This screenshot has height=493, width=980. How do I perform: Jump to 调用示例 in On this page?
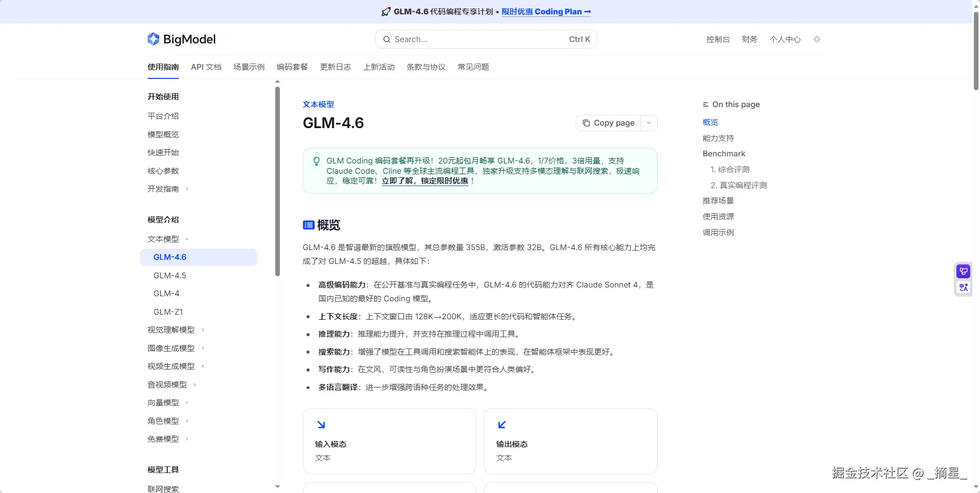[x=718, y=233]
